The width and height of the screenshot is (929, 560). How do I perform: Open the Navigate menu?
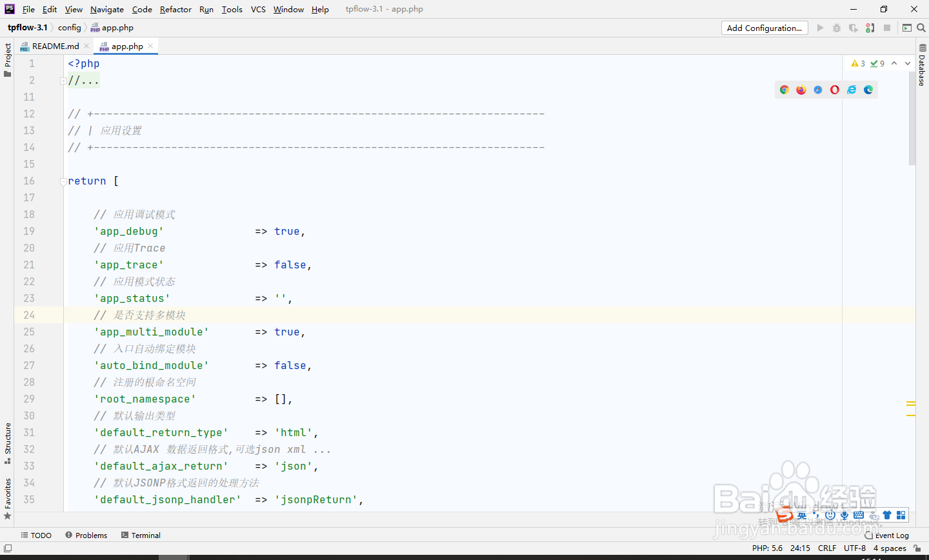click(x=107, y=9)
